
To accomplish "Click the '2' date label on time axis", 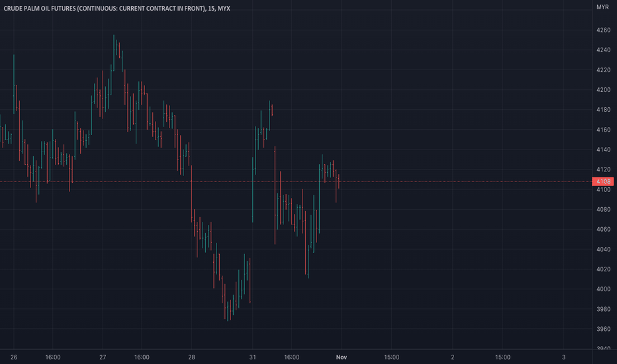I will [x=453, y=357].
